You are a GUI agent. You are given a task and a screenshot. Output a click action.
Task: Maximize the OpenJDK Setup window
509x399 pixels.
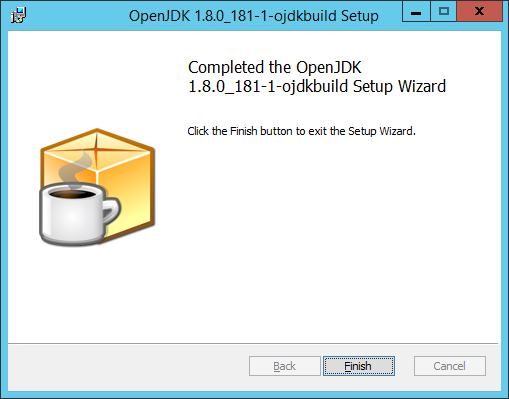pos(444,12)
